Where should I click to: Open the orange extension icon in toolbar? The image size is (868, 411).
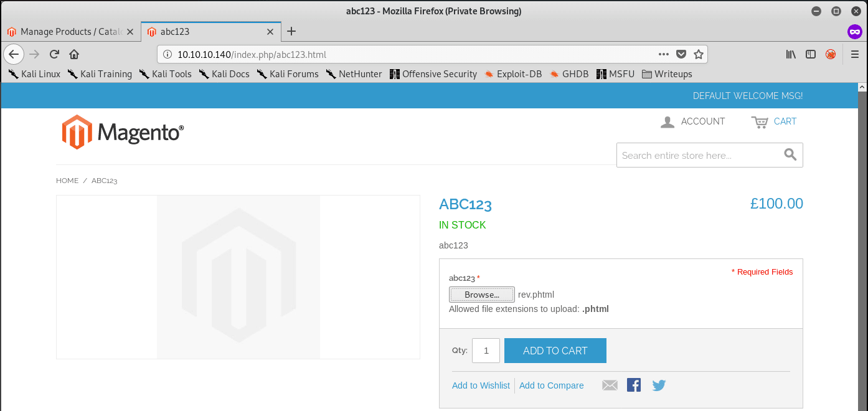[831, 54]
